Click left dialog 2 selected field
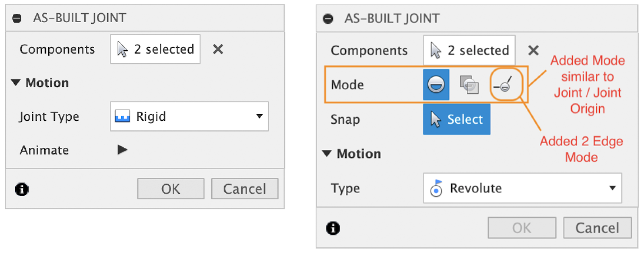Screen dimensions: 644x254 (155, 49)
